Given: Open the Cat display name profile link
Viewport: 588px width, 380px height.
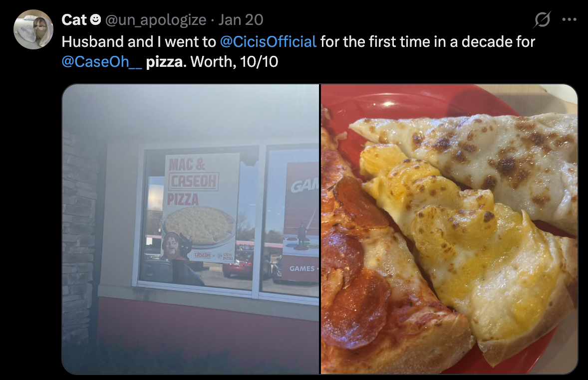Looking at the screenshot, I should coord(74,20).
